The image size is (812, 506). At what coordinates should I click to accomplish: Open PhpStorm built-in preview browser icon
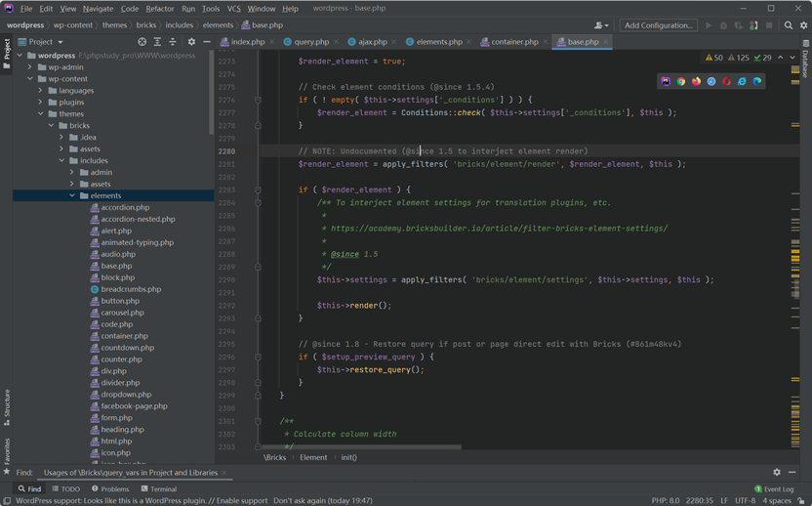coord(666,81)
